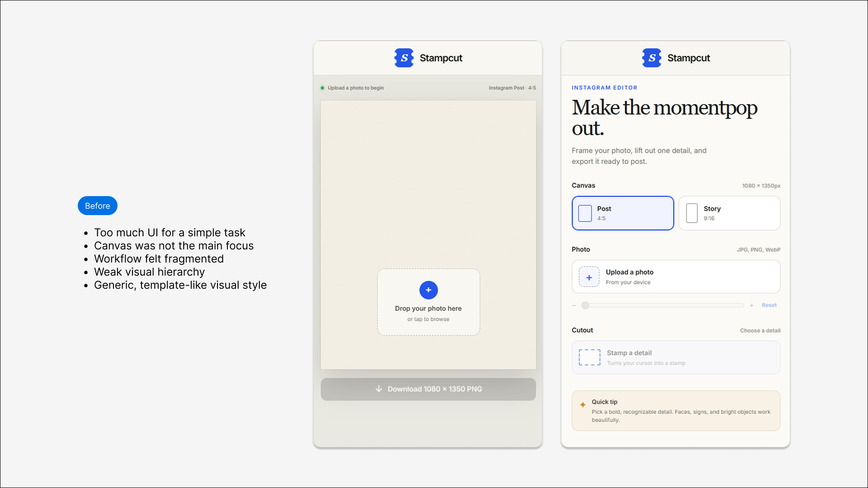Click the Too much UI for a simple task bullet
This screenshot has height=488, width=868.
170,233
